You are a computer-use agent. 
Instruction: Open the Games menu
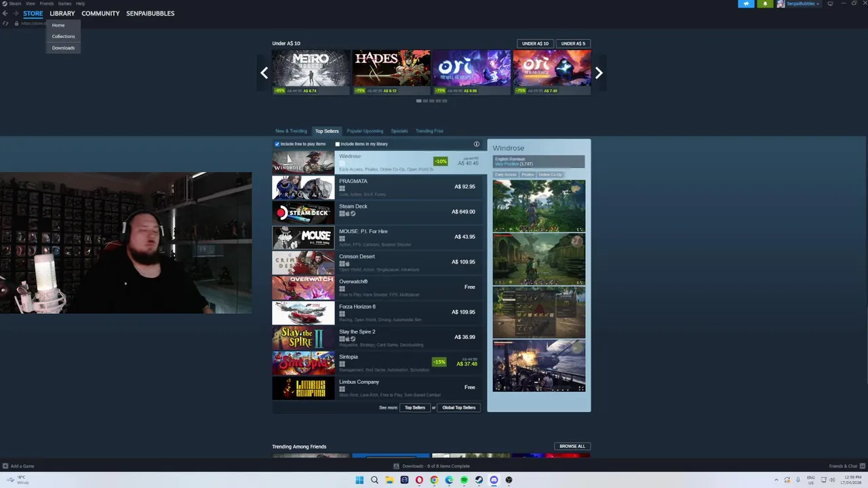(x=65, y=3)
